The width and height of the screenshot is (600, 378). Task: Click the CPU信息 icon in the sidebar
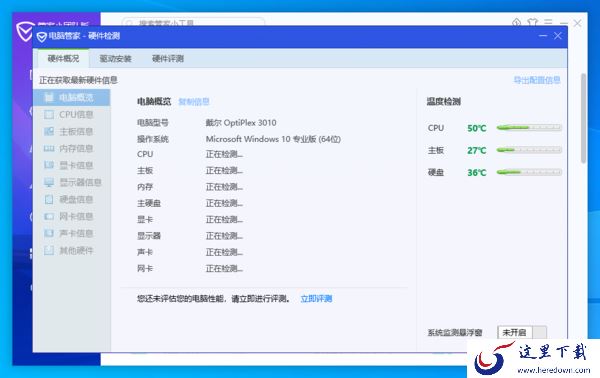point(49,114)
